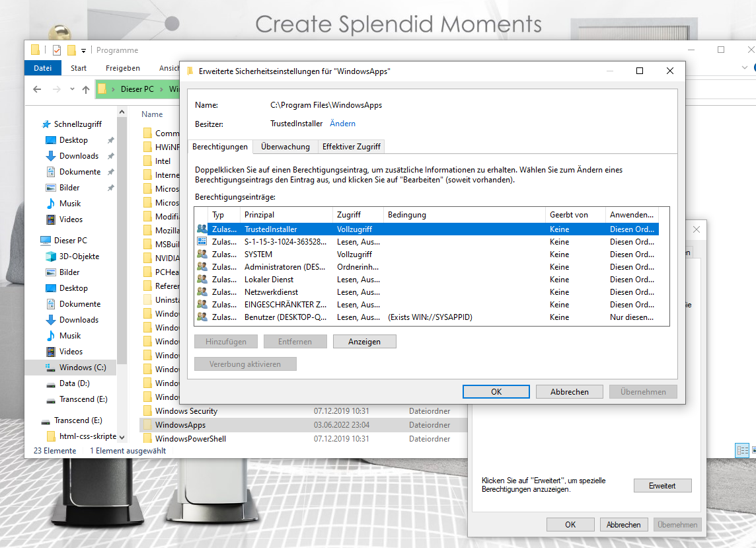Open Musik under Dieser PC
Viewport: 756px width, 548px height.
pyautogui.click(x=70, y=336)
